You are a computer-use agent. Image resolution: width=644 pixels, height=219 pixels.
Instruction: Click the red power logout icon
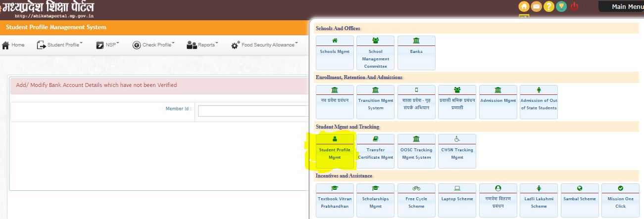click(x=574, y=6)
